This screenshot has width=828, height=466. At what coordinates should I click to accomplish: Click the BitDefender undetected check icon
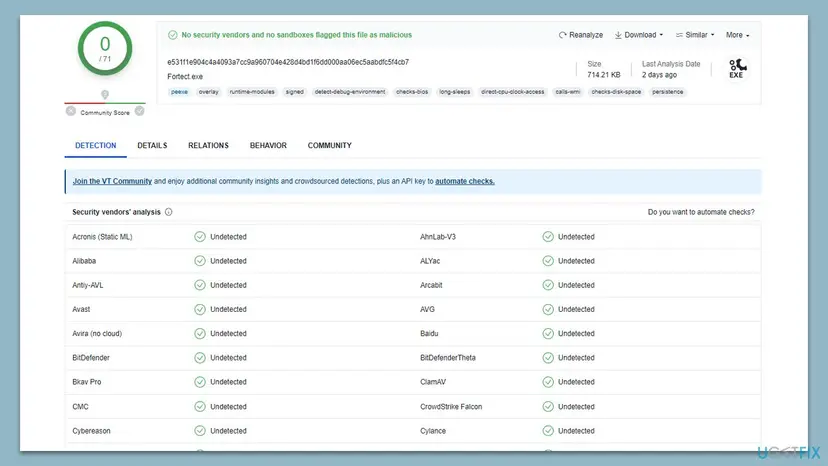200,358
